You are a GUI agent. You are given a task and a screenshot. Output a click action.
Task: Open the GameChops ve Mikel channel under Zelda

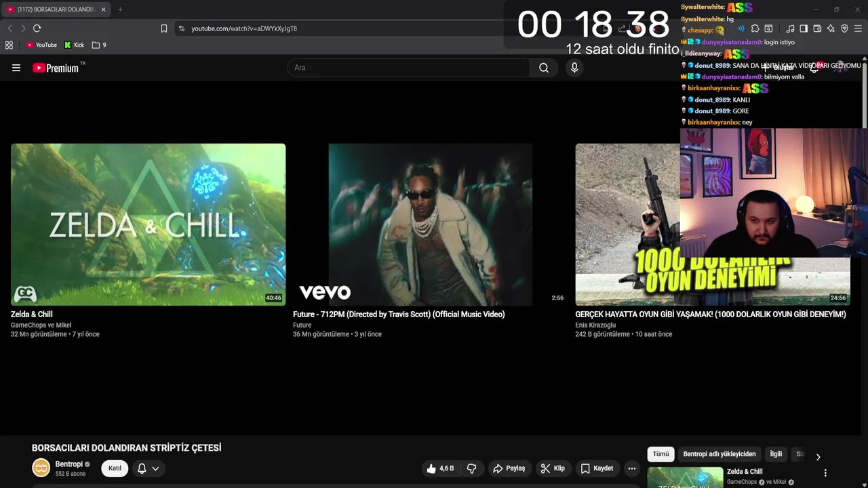tap(41, 325)
